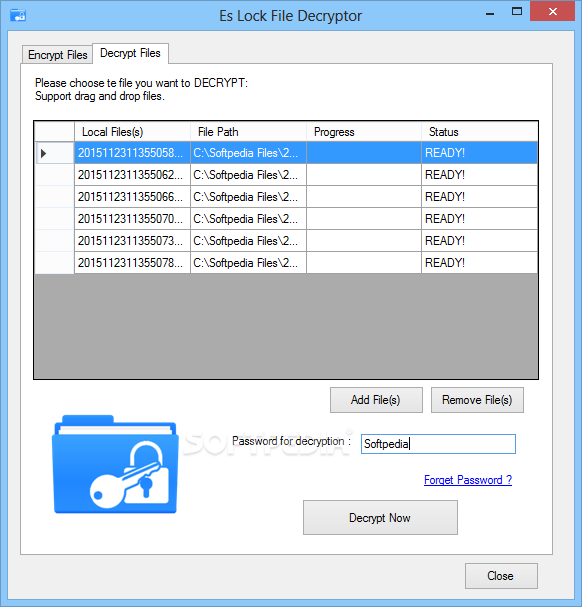Open the Forget Password ? link
Image resolution: width=582 pixels, height=607 pixels.
(468, 480)
